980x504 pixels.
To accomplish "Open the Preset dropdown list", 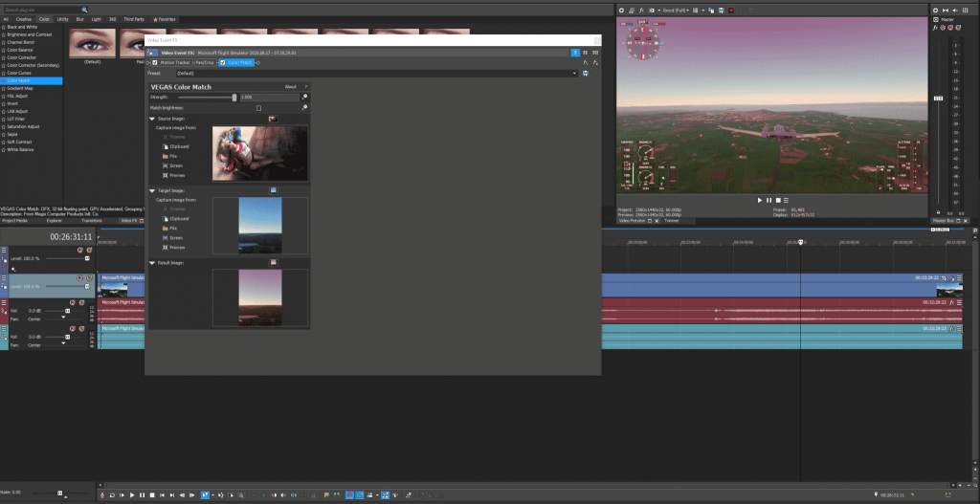I will tap(574, 73).
